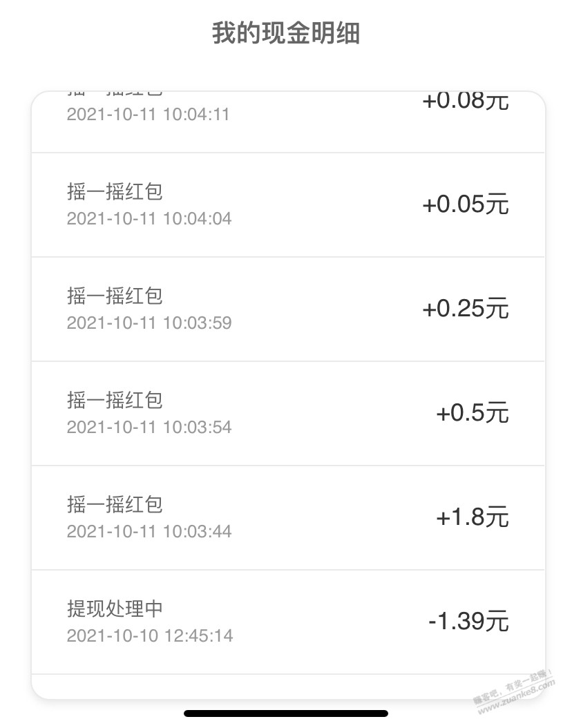Open the 提现处理中 withdrawal record
Image resolution: width=572 pixels, height=728 pixels.
pyautogui.click(x=115, y=609)
